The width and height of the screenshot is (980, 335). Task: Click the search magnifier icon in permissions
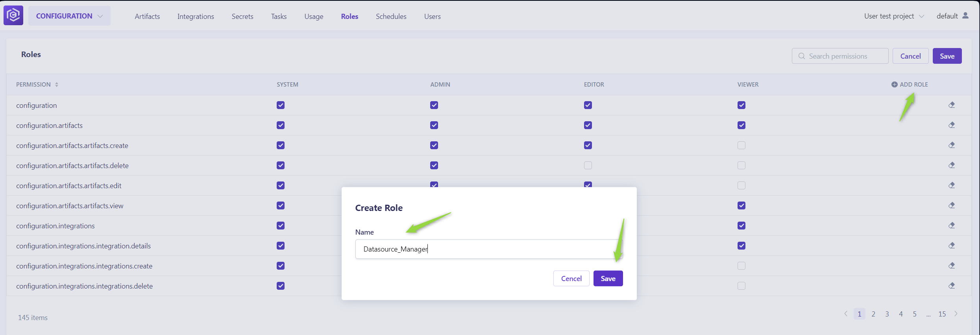click(801, 56)
